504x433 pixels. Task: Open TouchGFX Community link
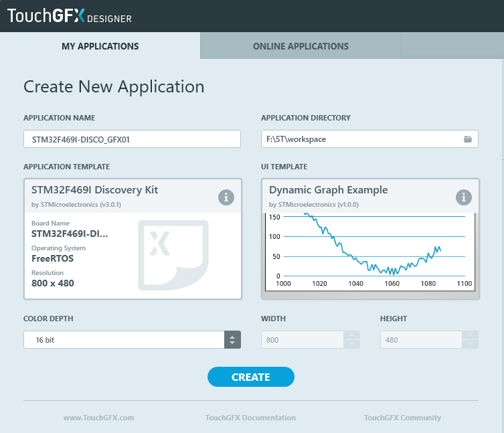coord(402,418)
